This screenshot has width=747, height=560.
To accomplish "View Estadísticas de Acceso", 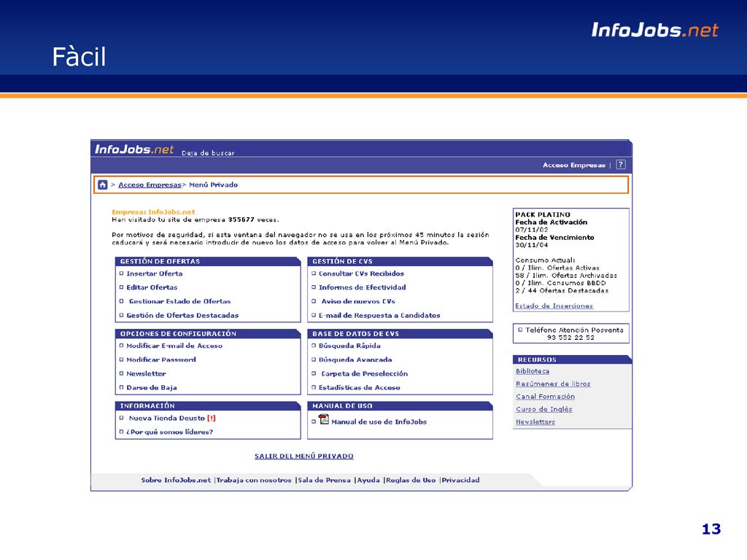I will (x=359, y=388).
